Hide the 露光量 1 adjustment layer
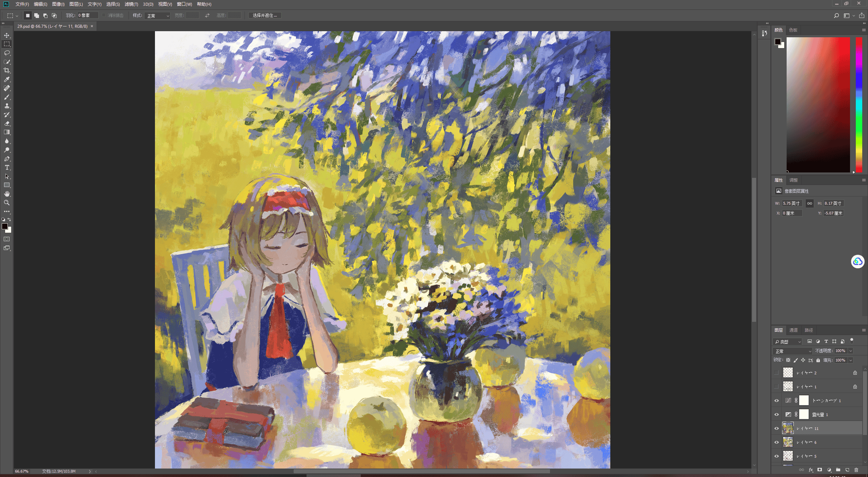 click(776, 414)
